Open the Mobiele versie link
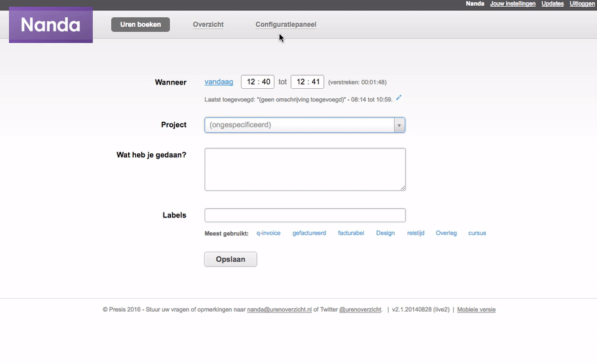The height and width of the screenshot is (364, 597). coord(476,309)
